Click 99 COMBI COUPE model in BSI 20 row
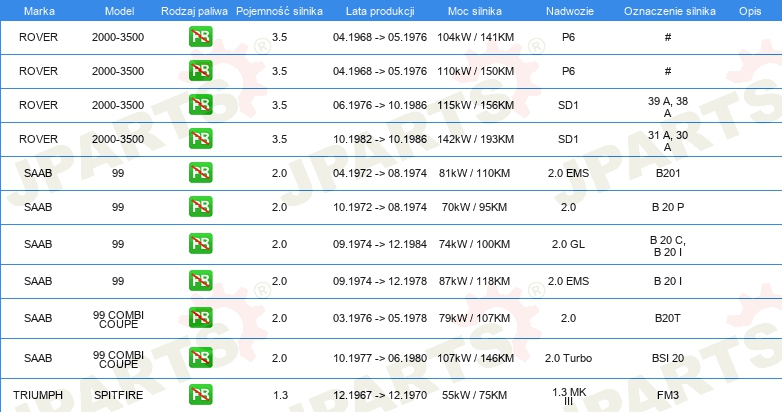This screenshot has width=782, height=412. click(x=118, y=359)
